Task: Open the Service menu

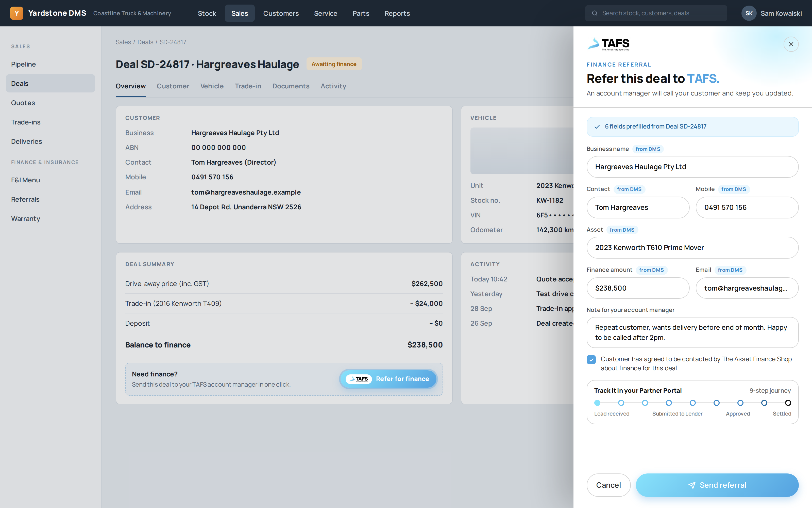Action: [x=326, y=13]
